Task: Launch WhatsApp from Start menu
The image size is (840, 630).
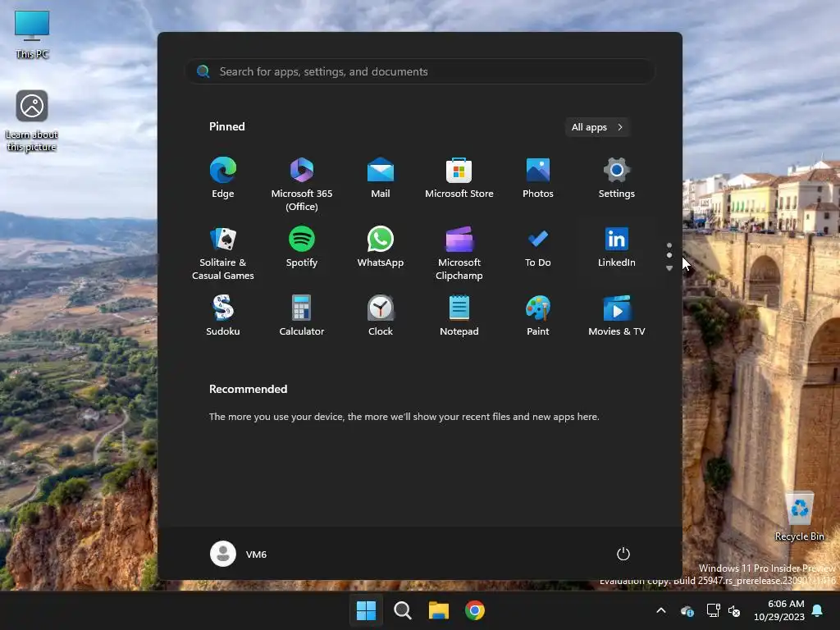Action: 381,247
